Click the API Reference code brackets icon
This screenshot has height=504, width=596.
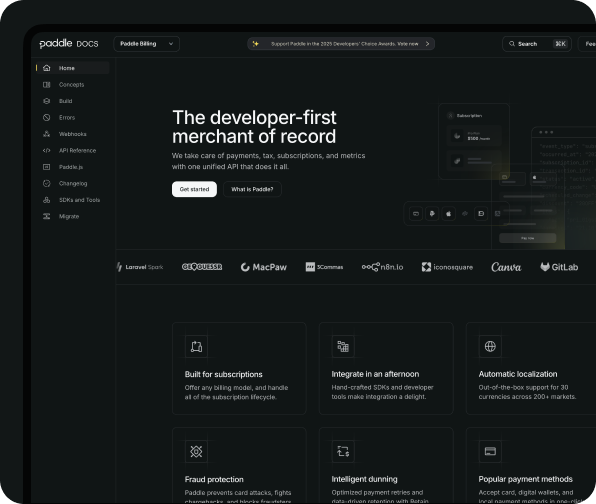46,151
